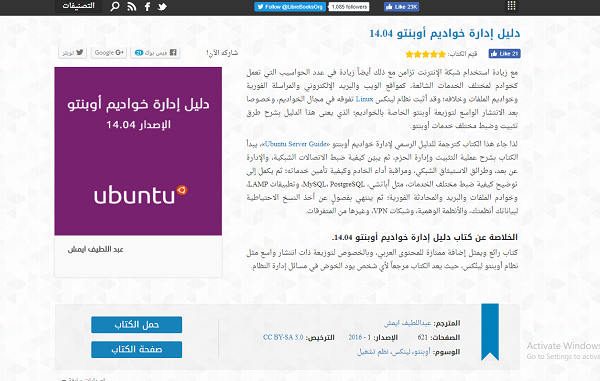Rate the book with the star rating

coord(426,54)
